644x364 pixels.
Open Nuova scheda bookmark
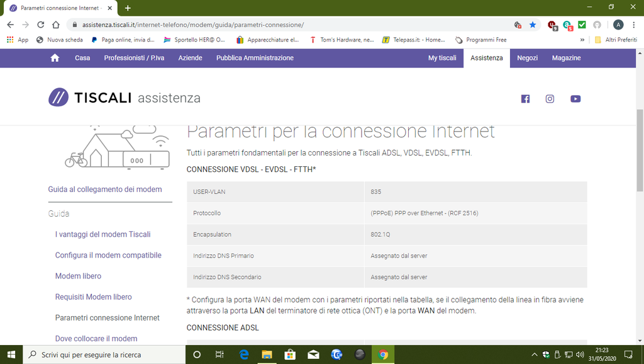60,40
